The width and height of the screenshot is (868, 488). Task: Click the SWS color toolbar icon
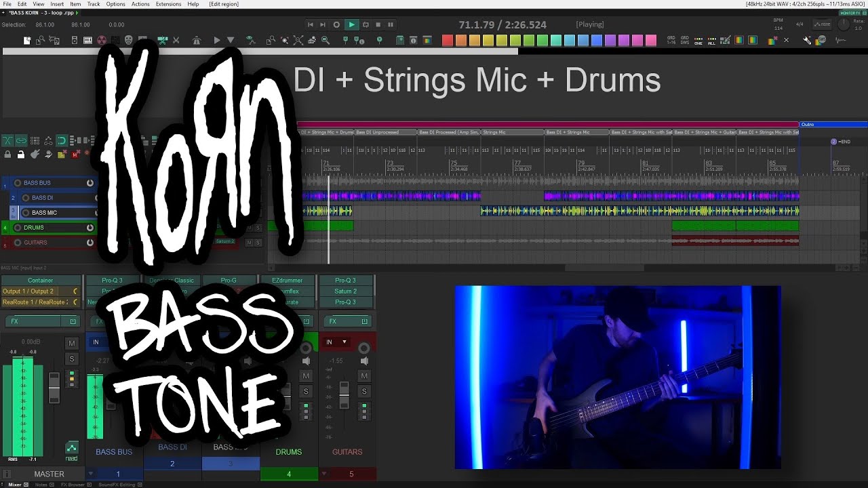pos(821,41)
